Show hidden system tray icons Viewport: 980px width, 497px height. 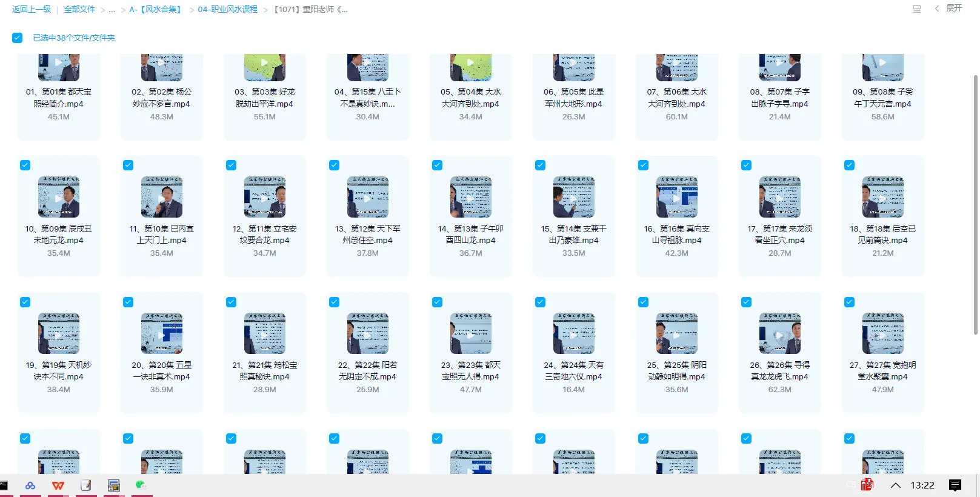896,485
